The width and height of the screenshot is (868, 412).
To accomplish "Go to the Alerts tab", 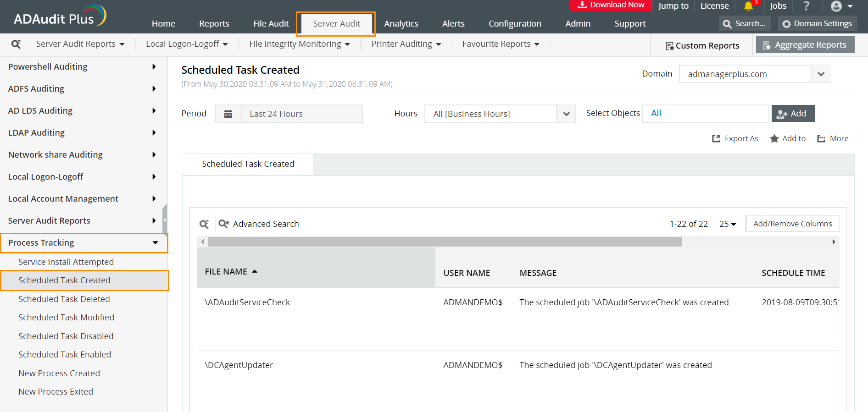I will 453,23.
